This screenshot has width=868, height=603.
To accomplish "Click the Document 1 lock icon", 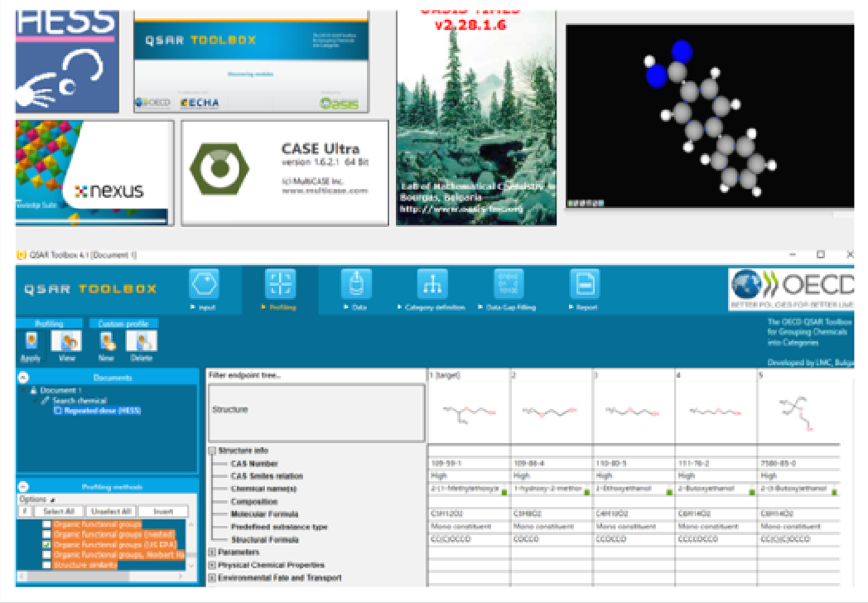I will pos(33,390).
